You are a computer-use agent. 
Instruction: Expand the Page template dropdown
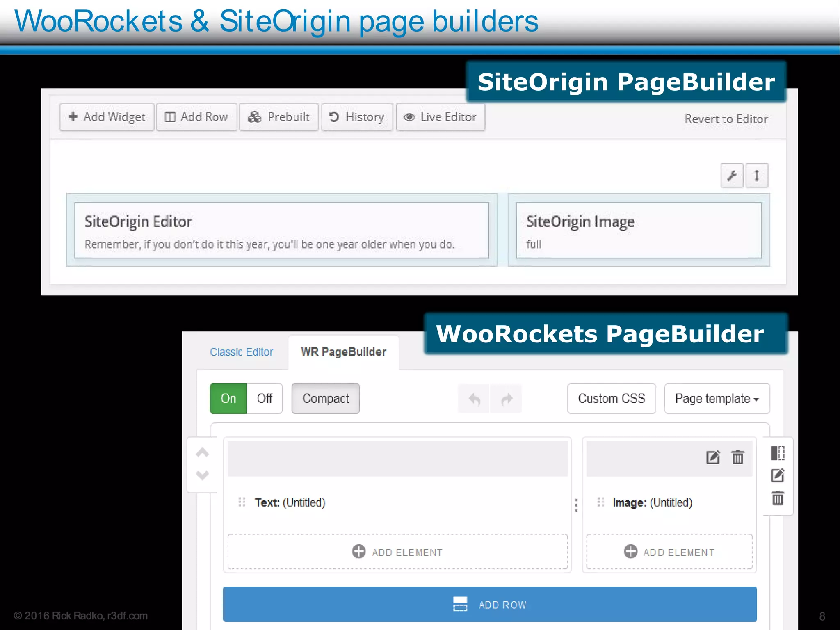pos(717,398)
